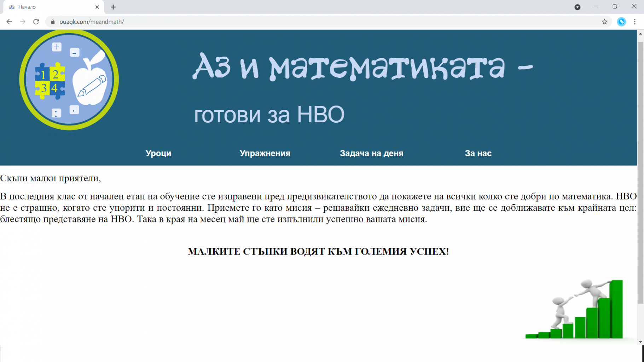Open a new browser tab
Screen dimensions: 644x362
[x=113, y=7]
